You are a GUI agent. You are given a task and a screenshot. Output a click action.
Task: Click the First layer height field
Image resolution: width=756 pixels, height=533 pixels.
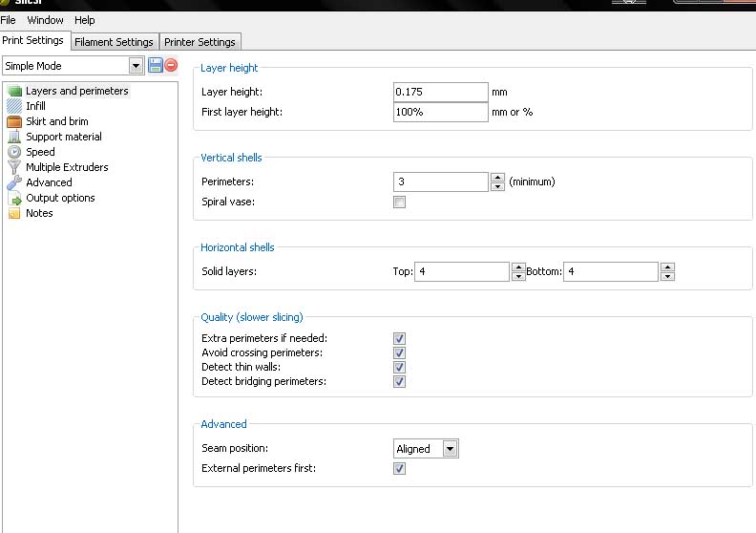tap(441, 112)
